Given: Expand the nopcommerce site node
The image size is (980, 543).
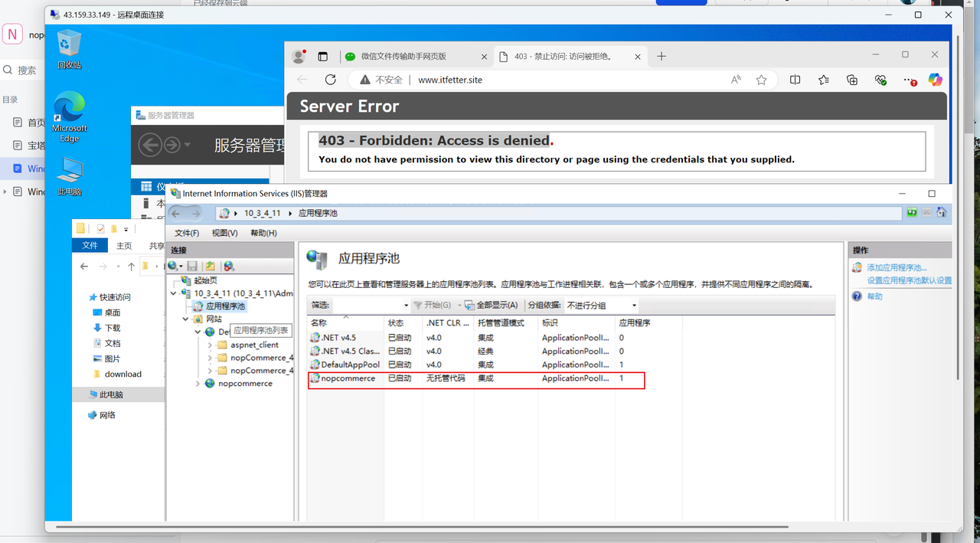Looking at the screenshot, I should [x=198, y=384].
